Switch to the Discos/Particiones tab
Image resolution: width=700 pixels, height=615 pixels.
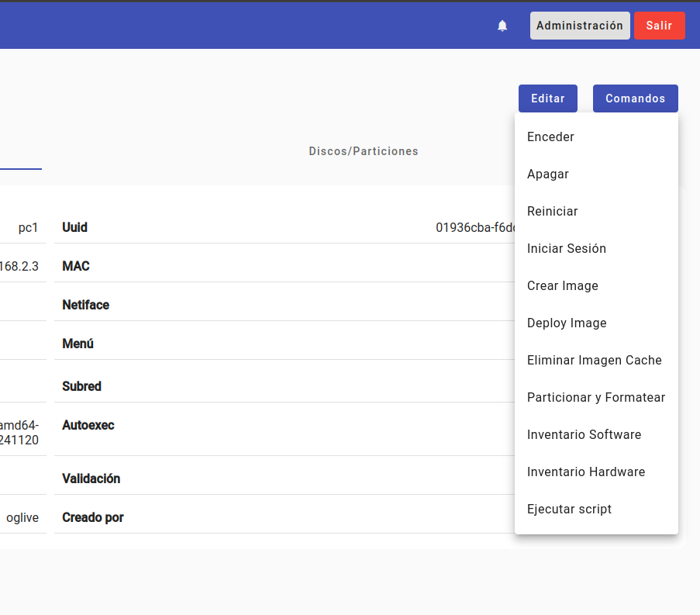click(x=364, y=151)
